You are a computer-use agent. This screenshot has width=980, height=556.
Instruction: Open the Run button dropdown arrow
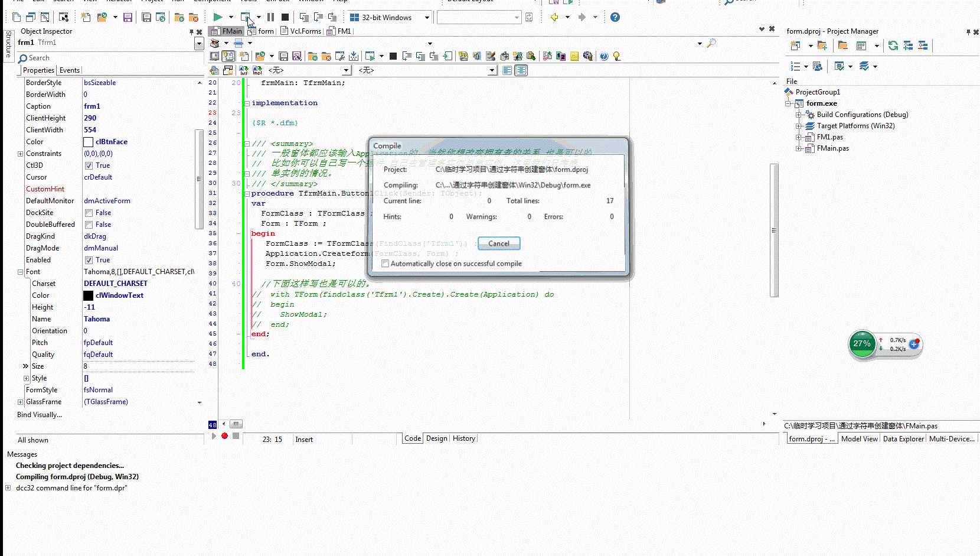(x=231, y=17)
